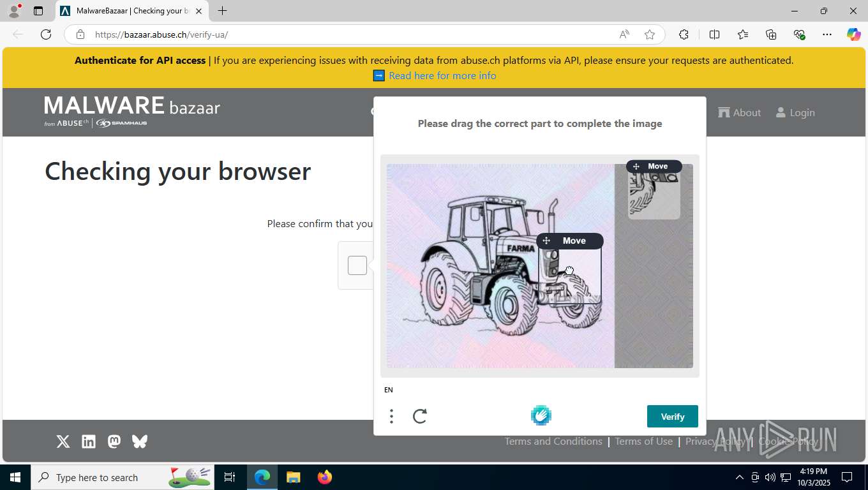This screenshot has width=868, height=490.
Task: Open the Bluesky butterfly social icon
Action: (x=140, y=442)
